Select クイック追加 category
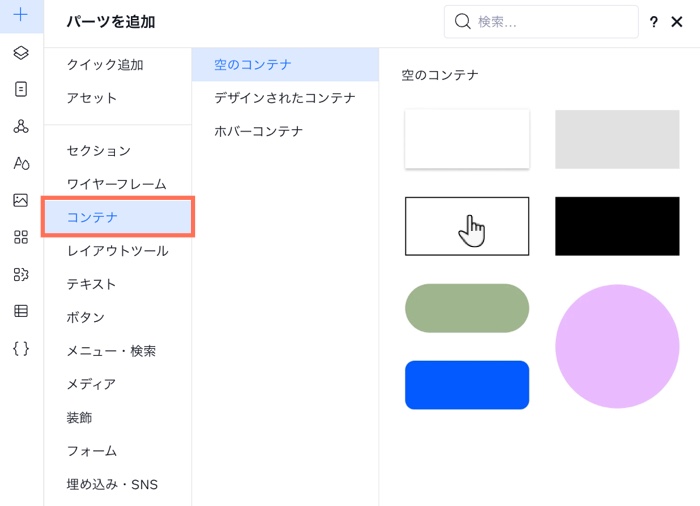 pos(105,65)
